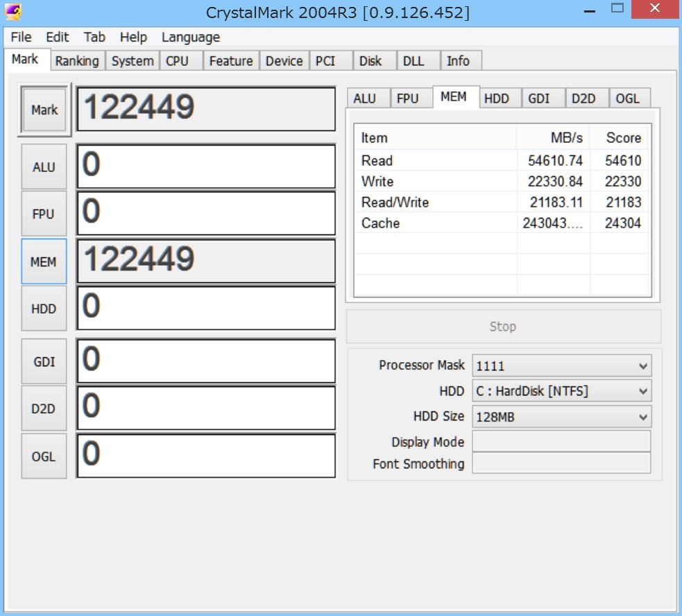Click the MEM benchmark button
This screenshot has height=616, width=682.
[44, 262]
